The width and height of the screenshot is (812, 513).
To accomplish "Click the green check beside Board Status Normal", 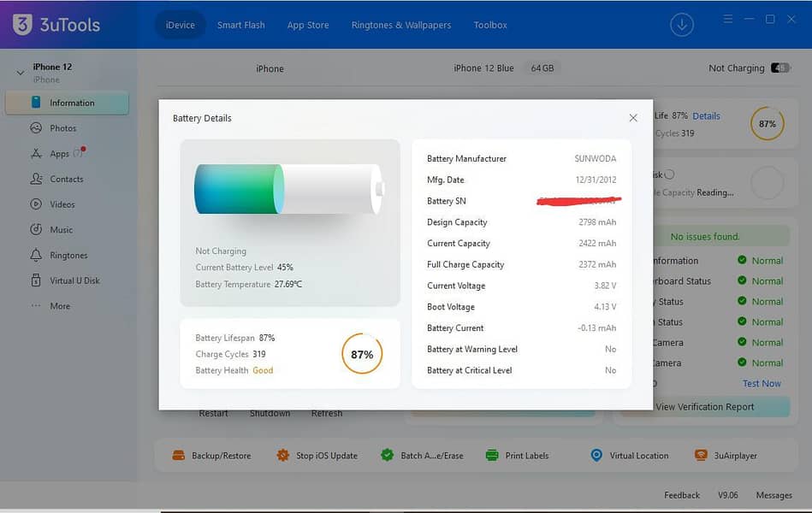I will click(742, 280).
